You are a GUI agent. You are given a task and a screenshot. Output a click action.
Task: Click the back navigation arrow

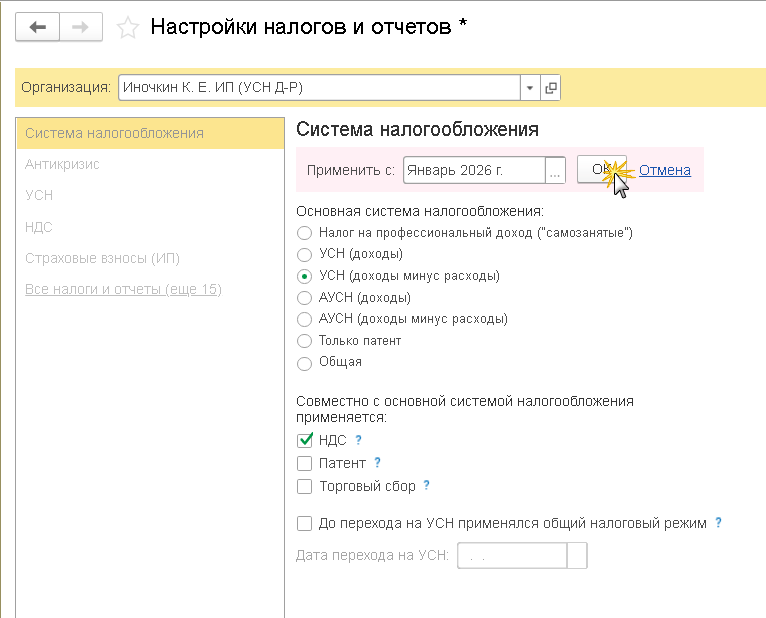38,27
